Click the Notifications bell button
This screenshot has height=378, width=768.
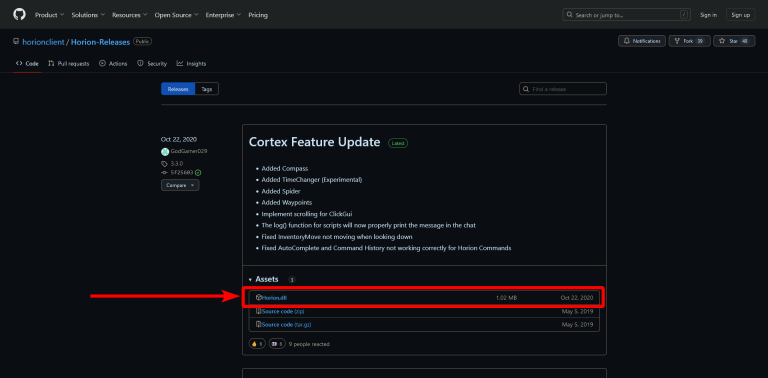tap(642, 41)
